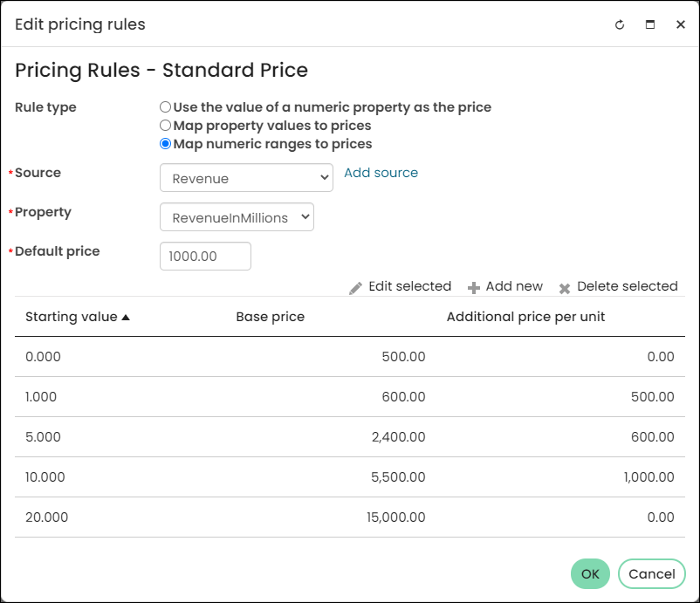This screenshot has height=603, width=700.
Task: Click the Starting value column header
Action: [x=72, y=317]
